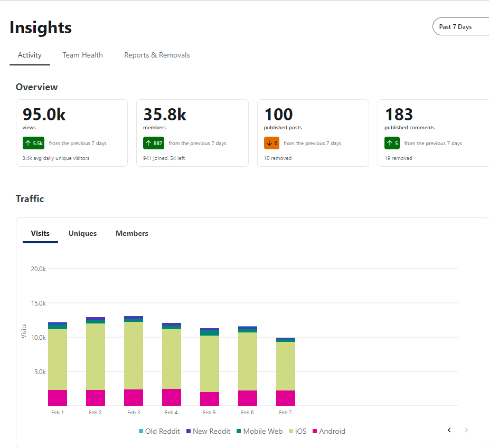Image resolution: width=489 pixels, height=448 pixels.
Task: Click the green 887 members increase badge
Action: tap(154, 144)
